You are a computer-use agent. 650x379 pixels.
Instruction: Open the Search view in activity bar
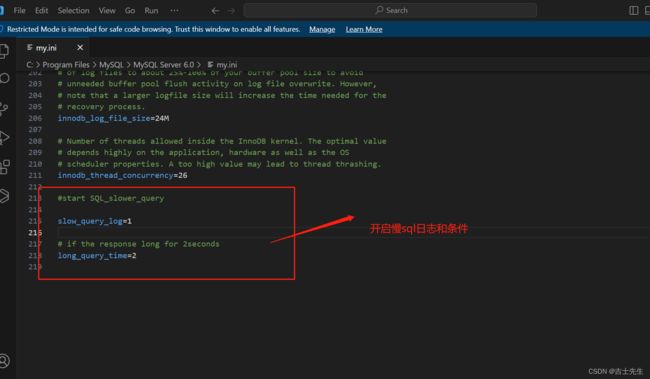click(x=4, y=78)
